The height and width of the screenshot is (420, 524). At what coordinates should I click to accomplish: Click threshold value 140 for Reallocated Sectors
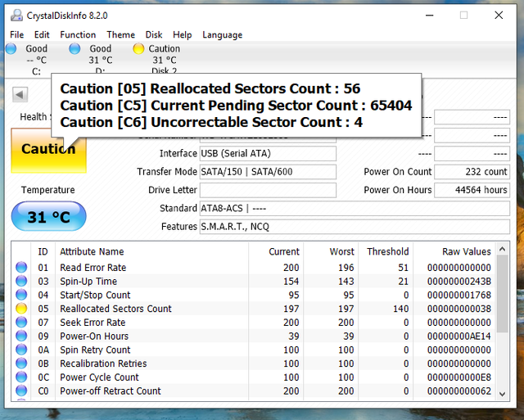(400, 309)
